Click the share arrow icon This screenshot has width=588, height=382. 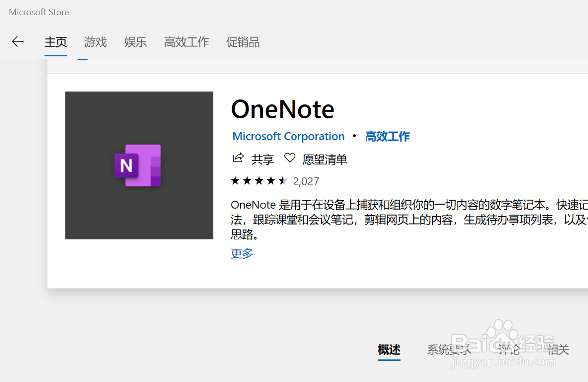pos(238,158)
